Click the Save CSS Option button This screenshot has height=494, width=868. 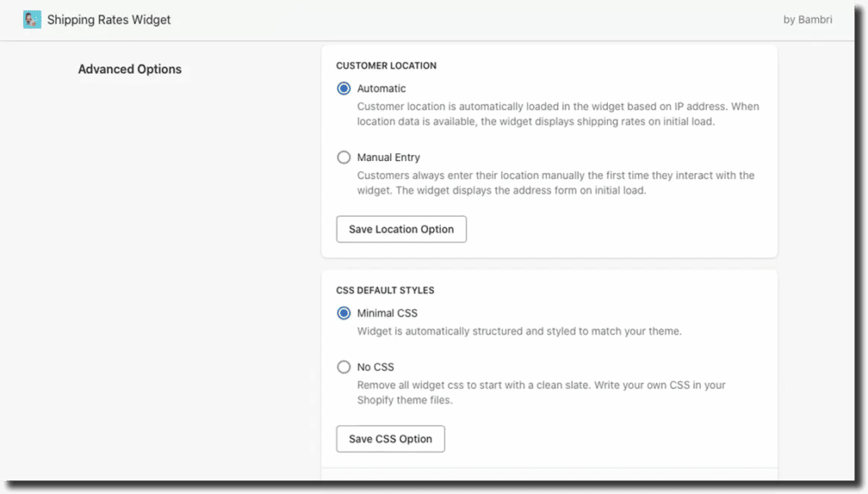(390, 439)
